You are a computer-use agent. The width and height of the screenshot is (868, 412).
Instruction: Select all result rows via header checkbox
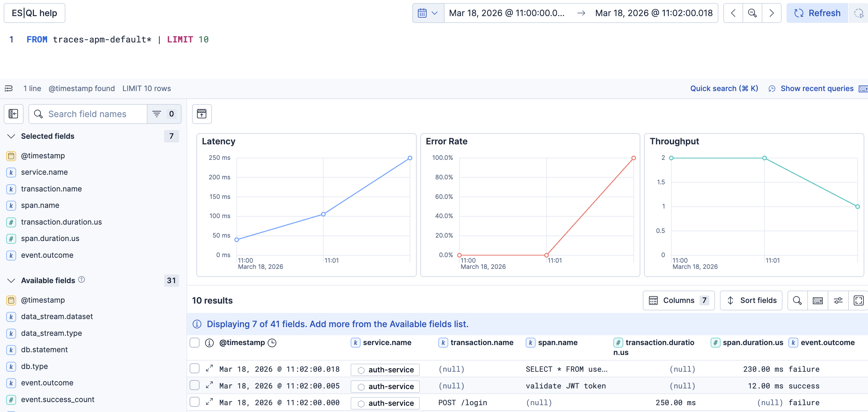pyautogui.click(x=195, y=343)
